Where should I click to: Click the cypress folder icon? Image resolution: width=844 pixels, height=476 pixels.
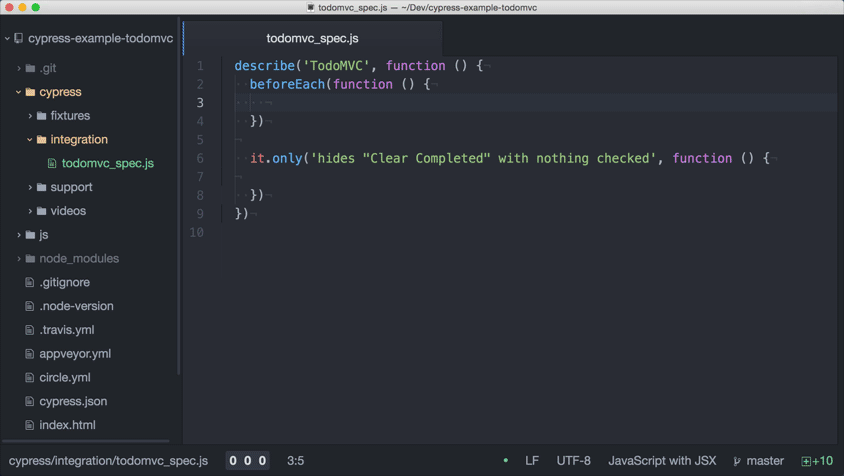pos(30,92)
